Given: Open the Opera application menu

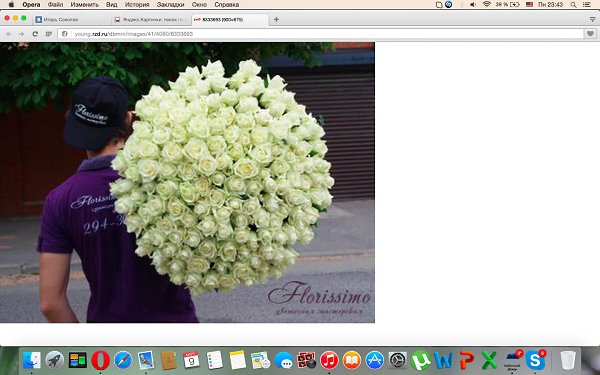Looking at the screenshot, I should [31, 5].
